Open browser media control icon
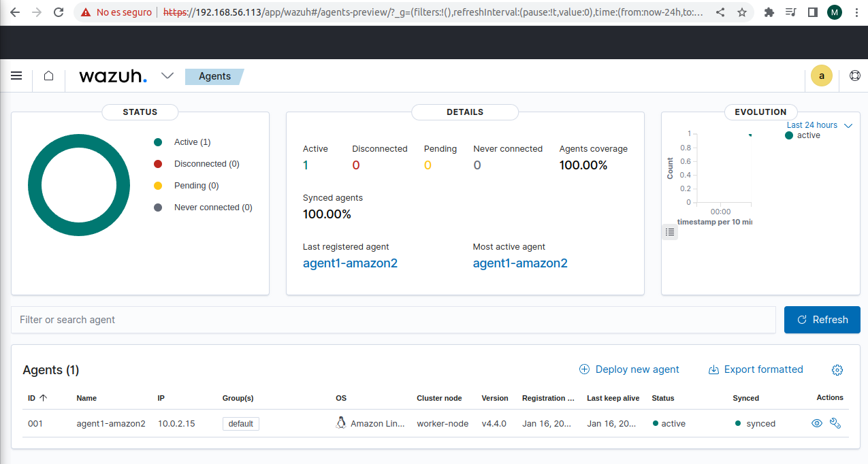This screenshot has height=464, width=868. tap(790, 12)
